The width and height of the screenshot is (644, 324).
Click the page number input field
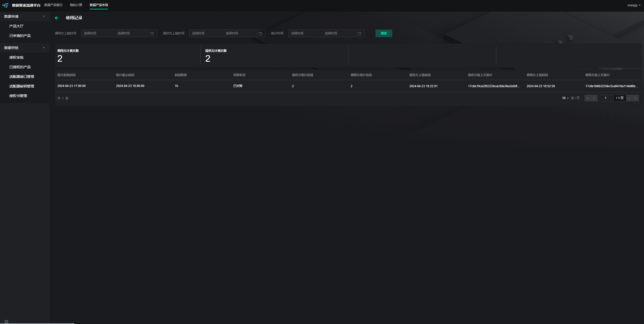pyautogui.click(x=605, y=98)
